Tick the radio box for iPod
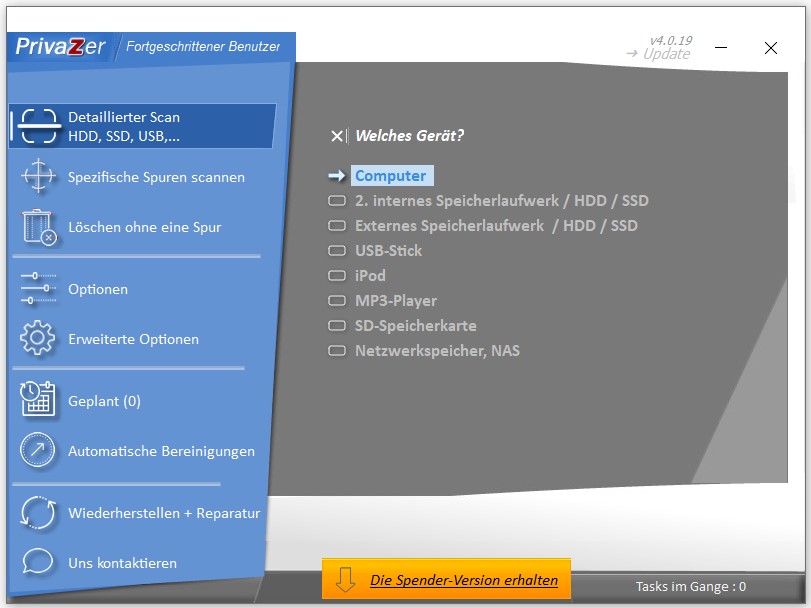This screenshot has height=608, width=811. point(337,276)
